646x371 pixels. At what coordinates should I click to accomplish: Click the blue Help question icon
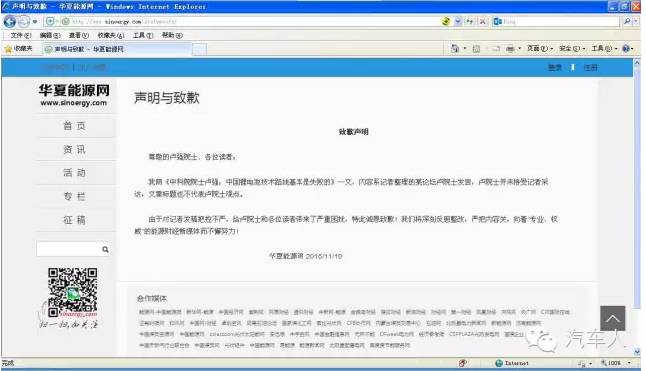pyautogui.click(x=625, y=49)
